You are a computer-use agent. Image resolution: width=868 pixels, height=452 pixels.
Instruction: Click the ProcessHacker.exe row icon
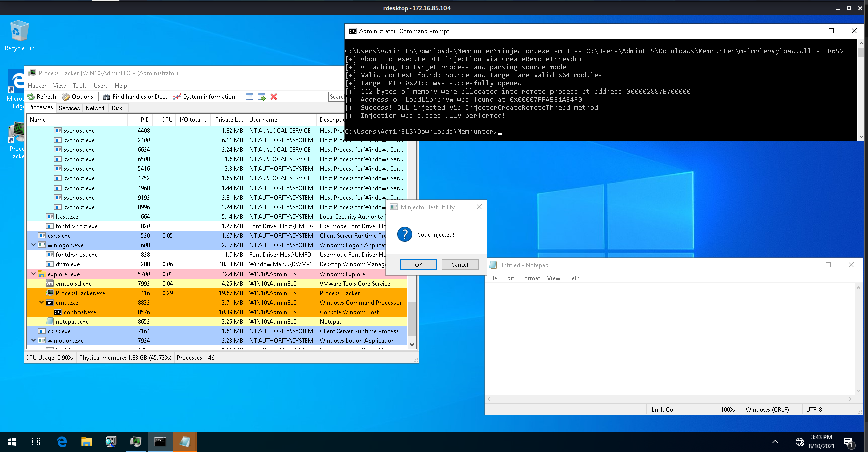pyautogui.click(x=50, y=293)
